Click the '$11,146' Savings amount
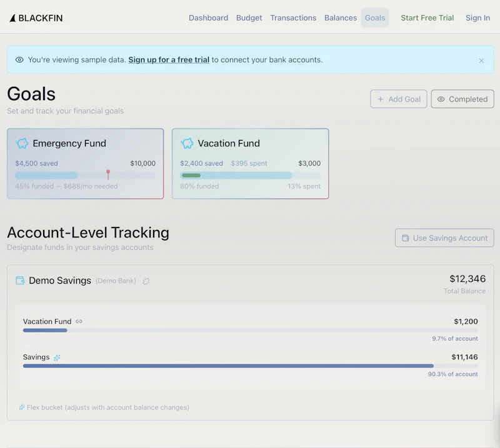This screenshot has width=500, height=448. [464, 357]
